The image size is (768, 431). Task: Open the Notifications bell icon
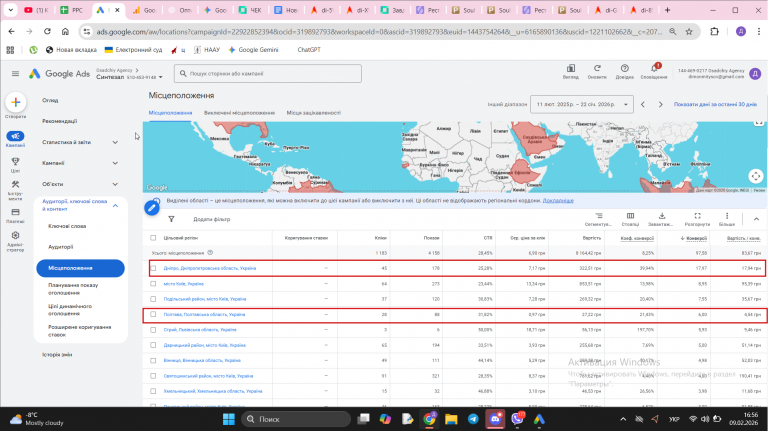pos(653,69)
